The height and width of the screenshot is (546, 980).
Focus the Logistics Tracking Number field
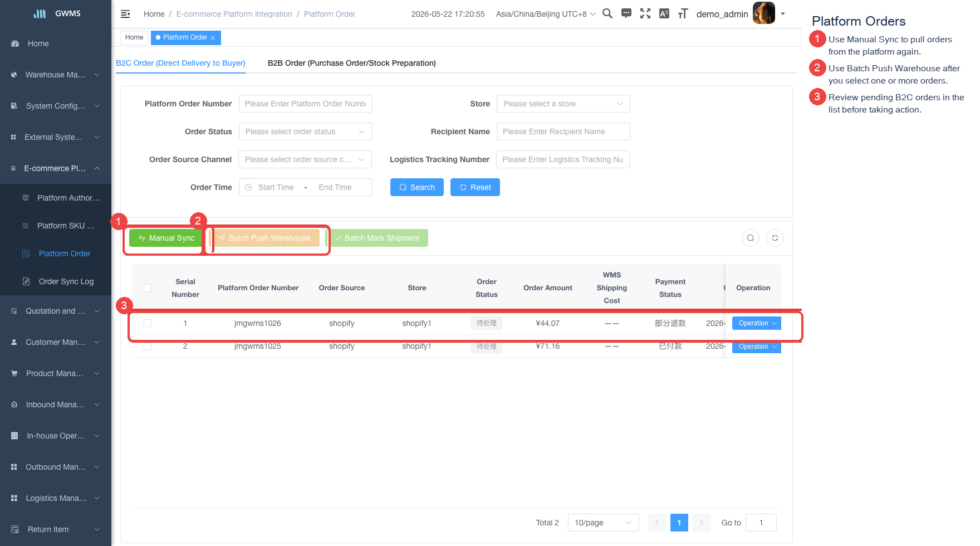[563, 159]
